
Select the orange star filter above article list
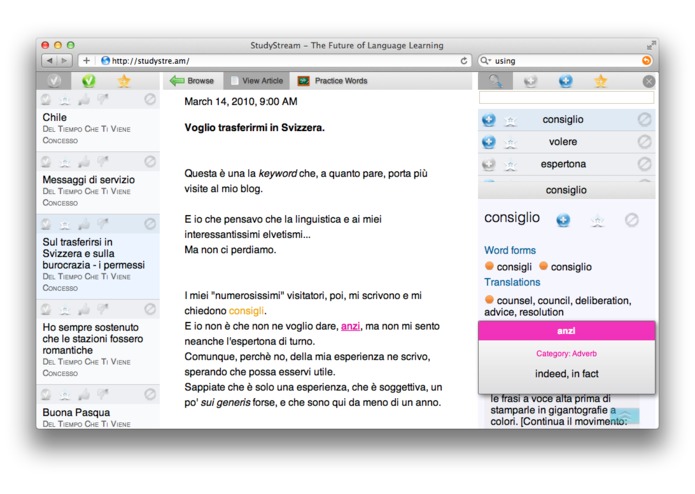pyautogui.click(x=124, y=81)
